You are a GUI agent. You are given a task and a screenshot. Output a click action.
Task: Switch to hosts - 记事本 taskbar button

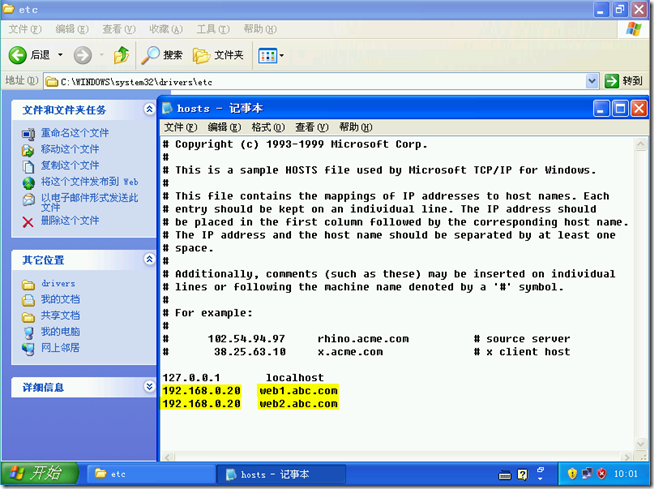click(x=281, y=474)
